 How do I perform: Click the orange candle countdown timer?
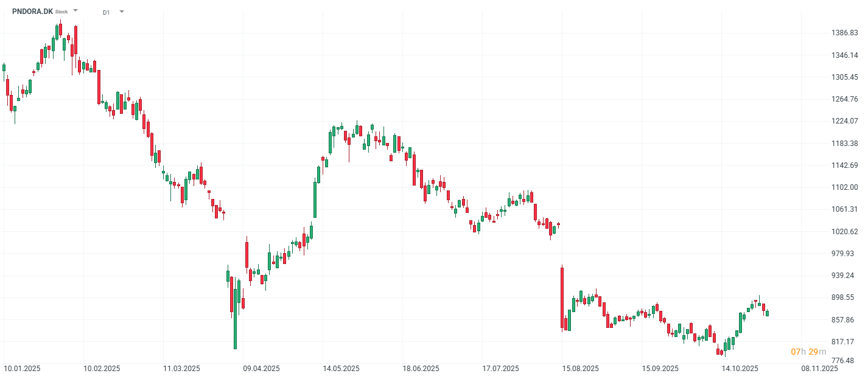pyautogui.click(x=808, y=352)
